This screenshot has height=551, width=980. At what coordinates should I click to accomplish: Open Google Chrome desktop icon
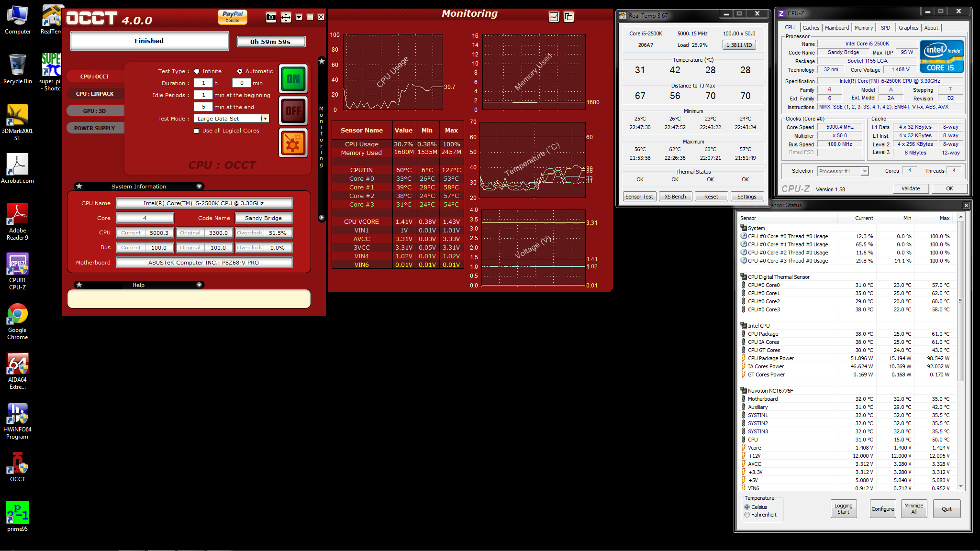[18, 321]
